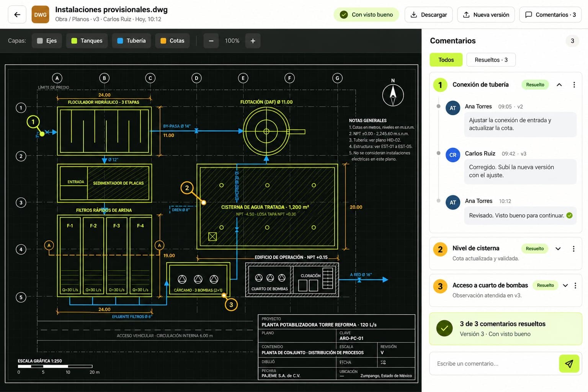Zoom in with the plus button
This screenshot has width=588, height=392.
tap(253, 41)
